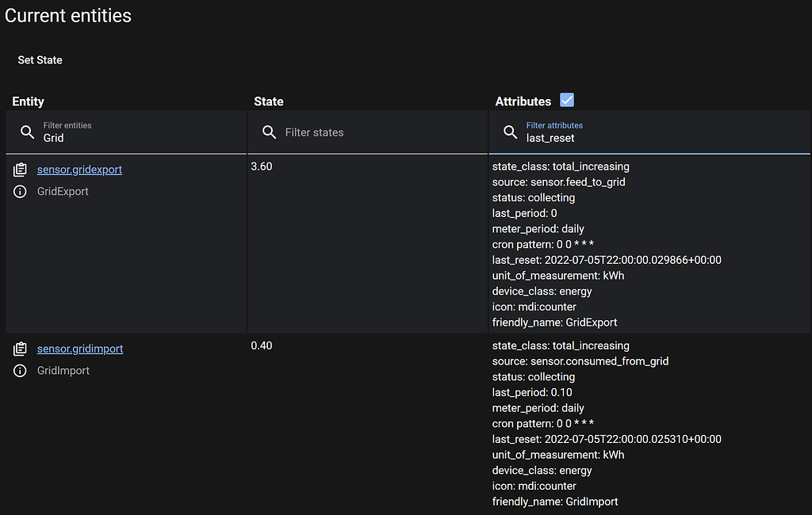812x515 pixels.
Task: Click the Entity column header
Action: [x=28, y=101]
